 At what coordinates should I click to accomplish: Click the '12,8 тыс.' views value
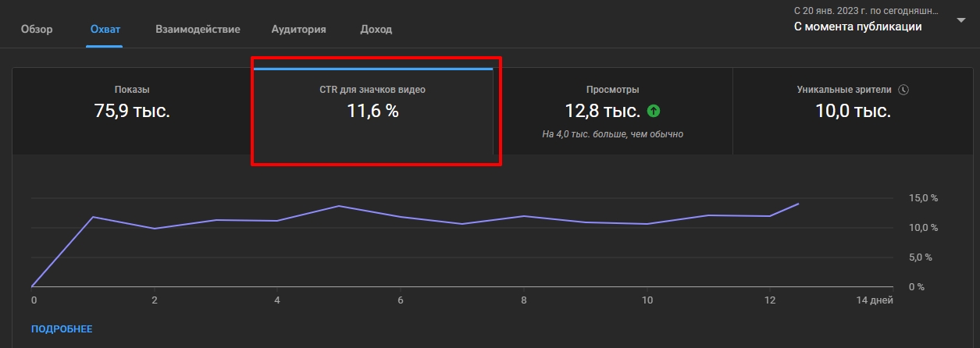pyautogui.click(x=602, y=111)
